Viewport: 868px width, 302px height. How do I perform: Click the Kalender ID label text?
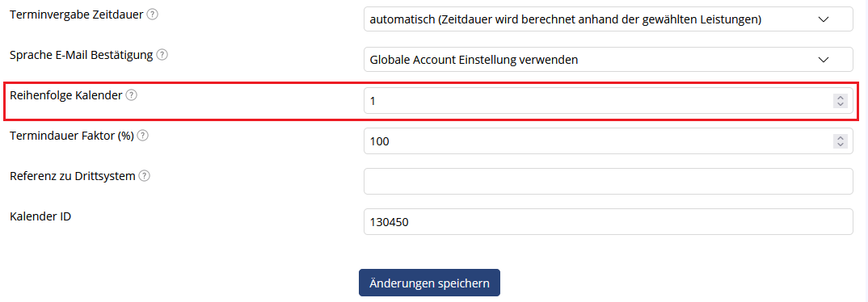(x=40, y=216)
